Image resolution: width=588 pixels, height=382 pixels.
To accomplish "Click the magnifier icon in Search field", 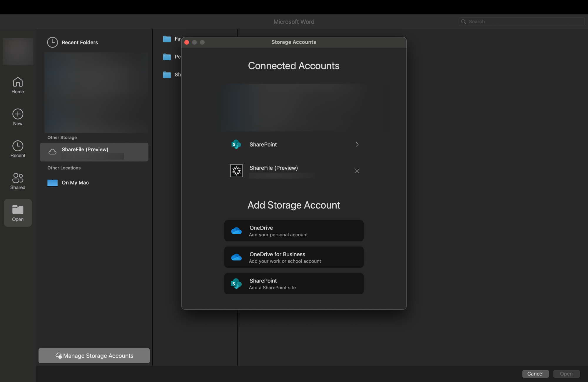I will [x=464, y=22].
